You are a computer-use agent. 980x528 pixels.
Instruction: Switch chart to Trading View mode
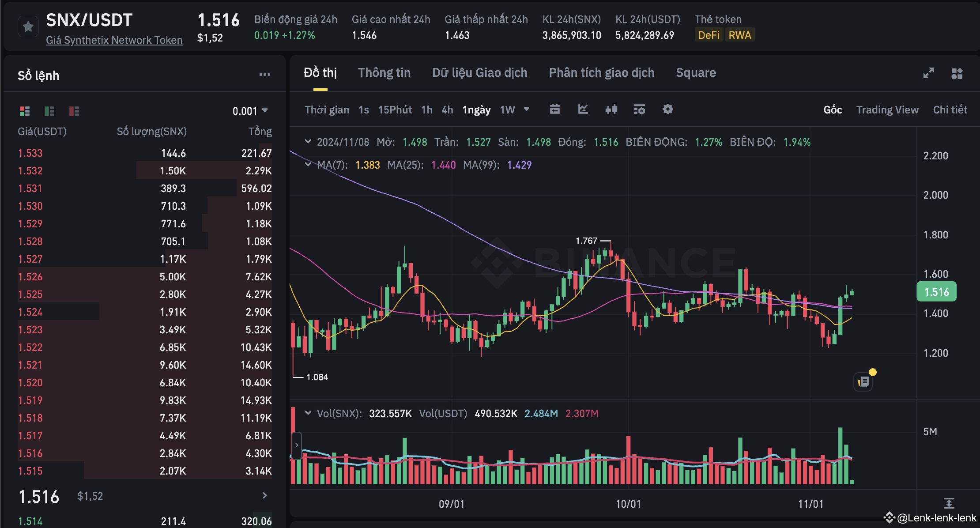click(x=887, y=109)
